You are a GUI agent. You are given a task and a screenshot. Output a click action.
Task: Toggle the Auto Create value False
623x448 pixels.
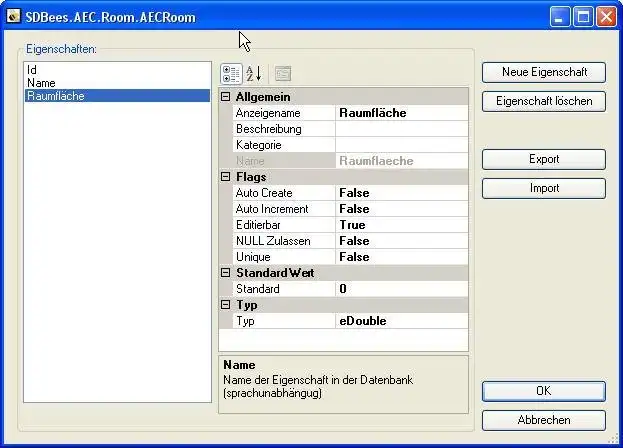pos(402,193)
